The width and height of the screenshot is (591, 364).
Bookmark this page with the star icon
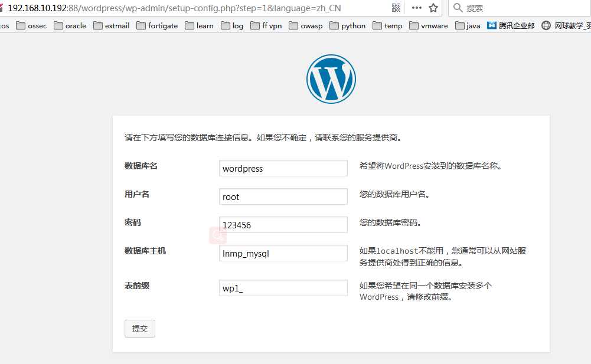click(433, 8)
